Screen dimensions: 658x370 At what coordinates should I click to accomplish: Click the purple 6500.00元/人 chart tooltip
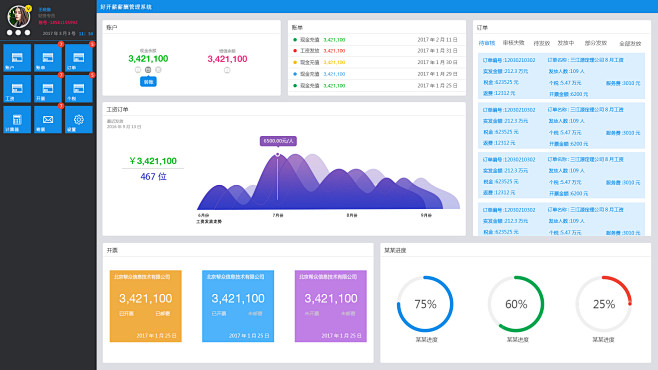[278, 141]
